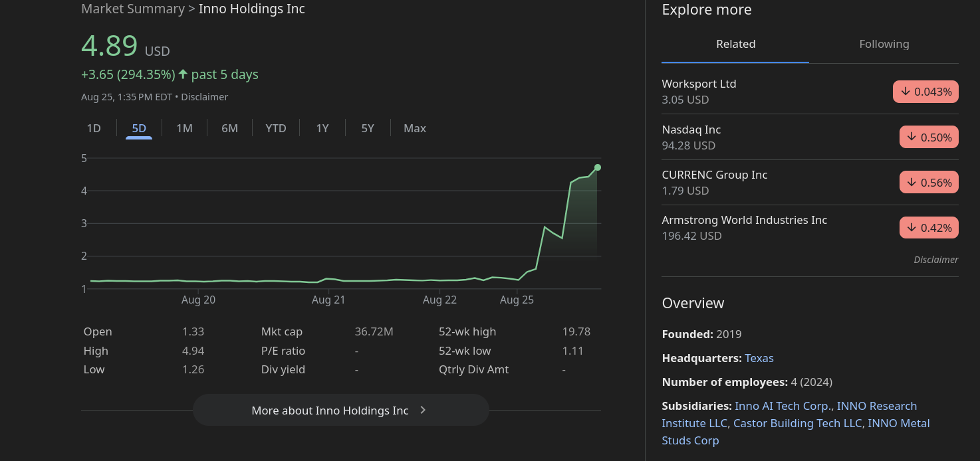980x461 pixels.
Task: Choose the Max chart range
Action: [x=415, y=128]
